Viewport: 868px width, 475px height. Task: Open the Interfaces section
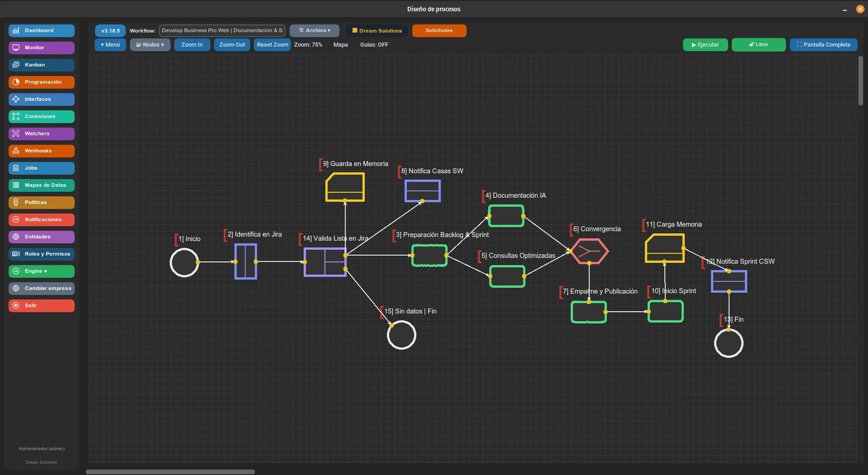click(x=41, y=99)
